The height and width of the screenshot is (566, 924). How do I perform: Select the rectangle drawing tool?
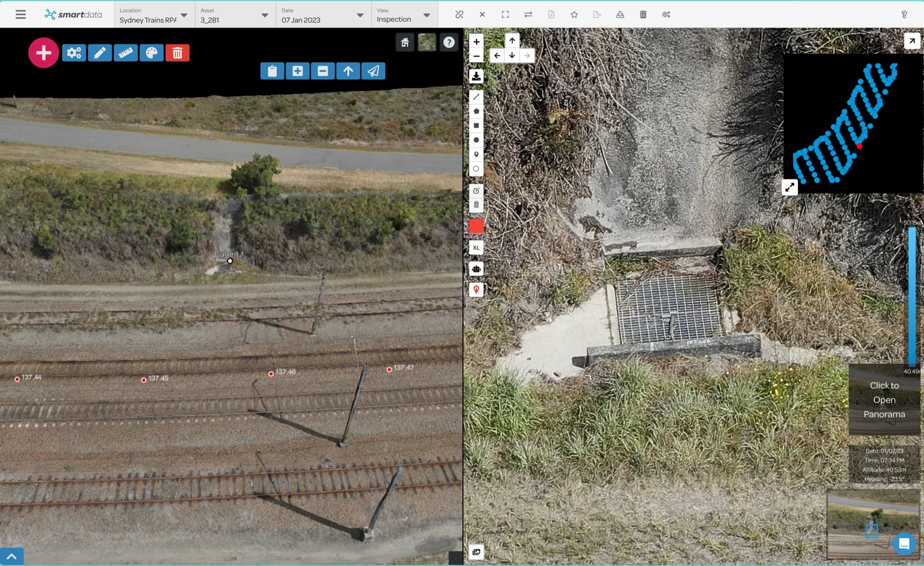click(x=476, y=126)
